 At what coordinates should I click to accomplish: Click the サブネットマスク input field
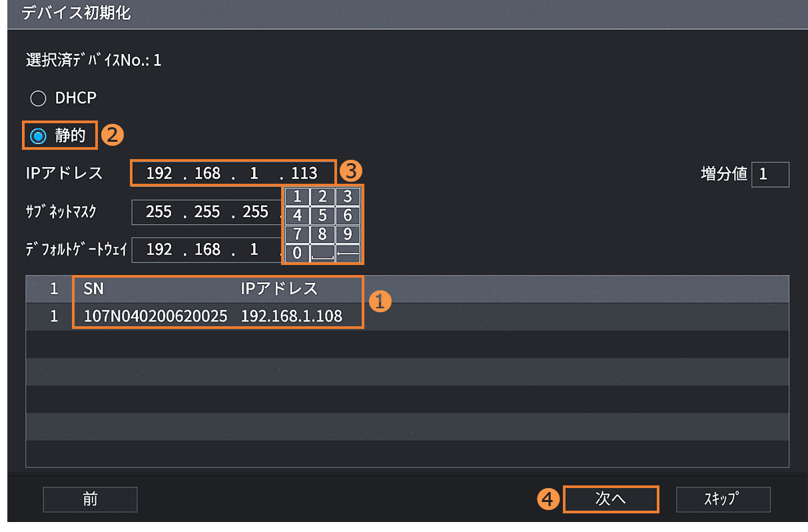coord(206,212)
